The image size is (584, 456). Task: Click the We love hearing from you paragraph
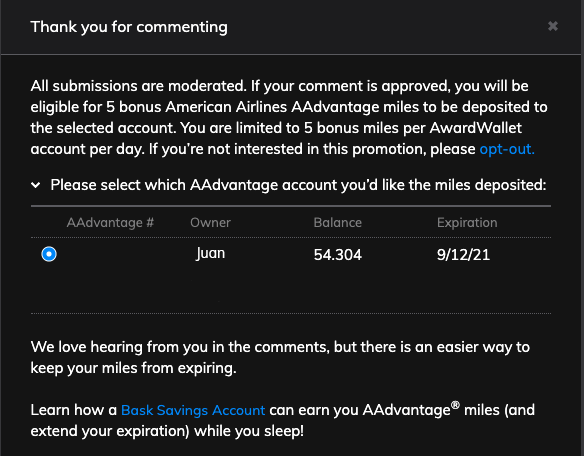[x=280, y=357]
